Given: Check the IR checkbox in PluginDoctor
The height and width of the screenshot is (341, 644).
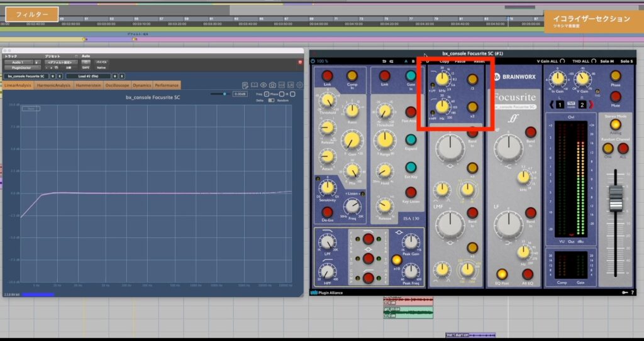Looking at the screenshot, I should pos(292,94).
